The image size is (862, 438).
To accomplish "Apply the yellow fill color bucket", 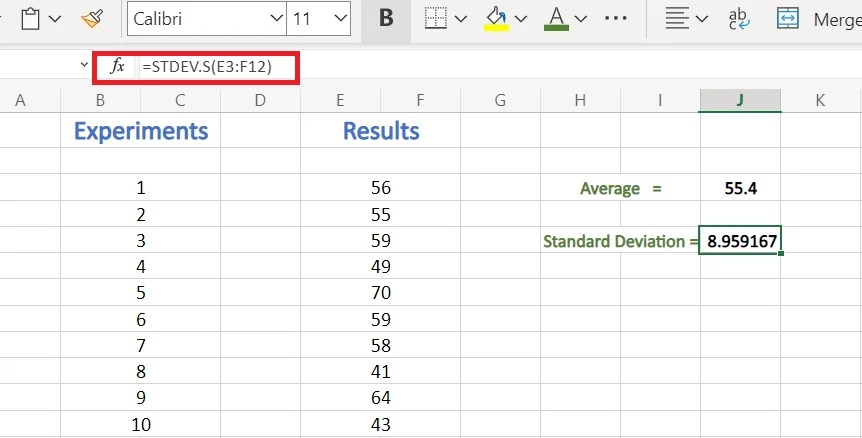I will pyautogui.click(x=496, y=19).
